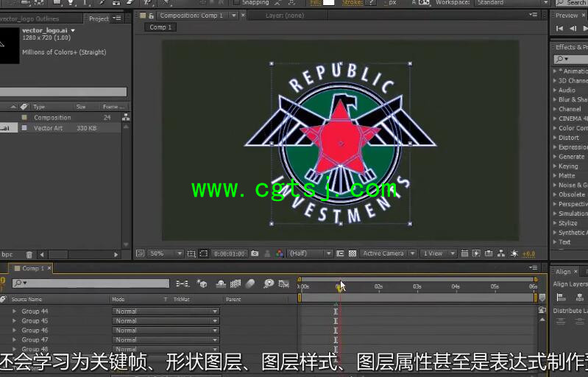
Task: Select Preview panel tab
Action: [567, 15]
